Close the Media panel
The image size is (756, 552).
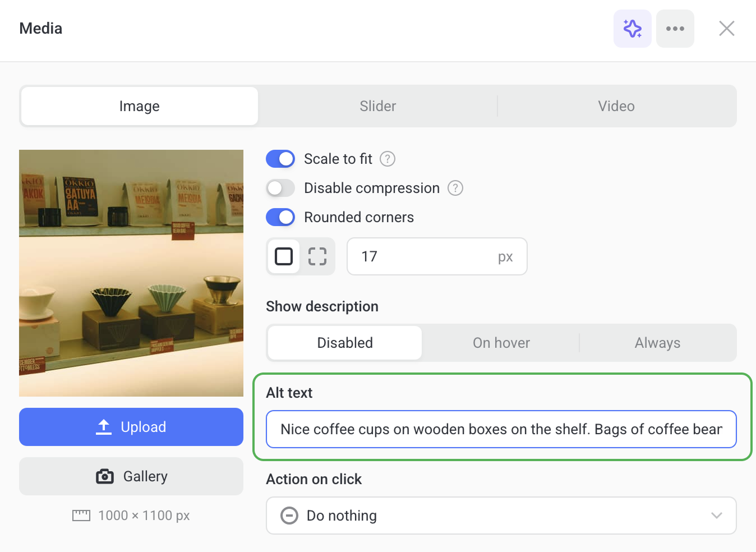click(x=726, y=29)
